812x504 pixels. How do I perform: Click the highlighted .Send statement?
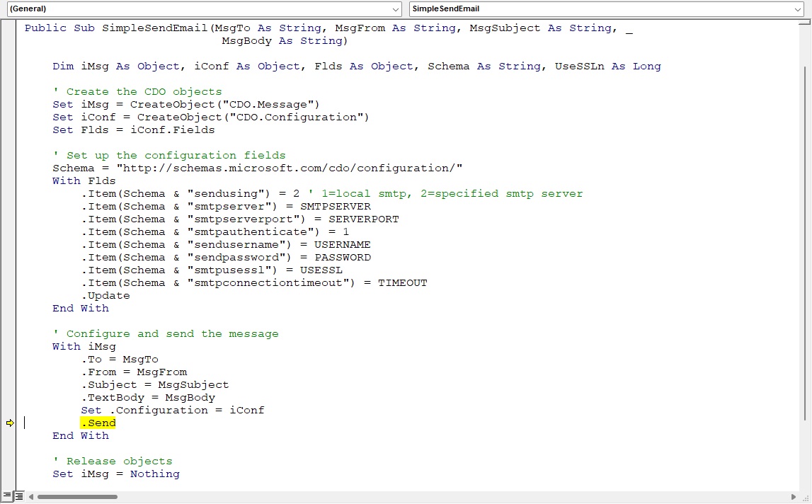coord(98,423)
